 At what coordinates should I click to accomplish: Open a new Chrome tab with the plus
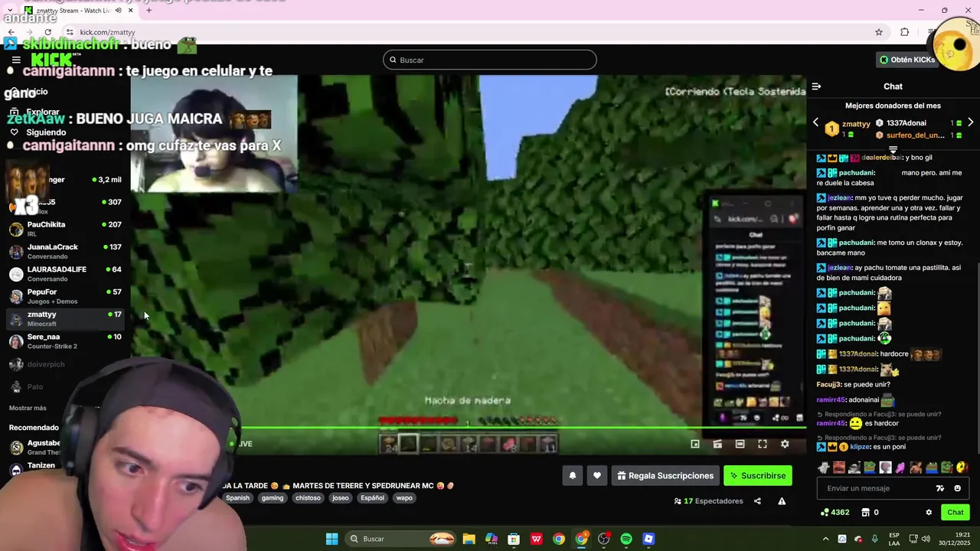(x=149, y=11)
